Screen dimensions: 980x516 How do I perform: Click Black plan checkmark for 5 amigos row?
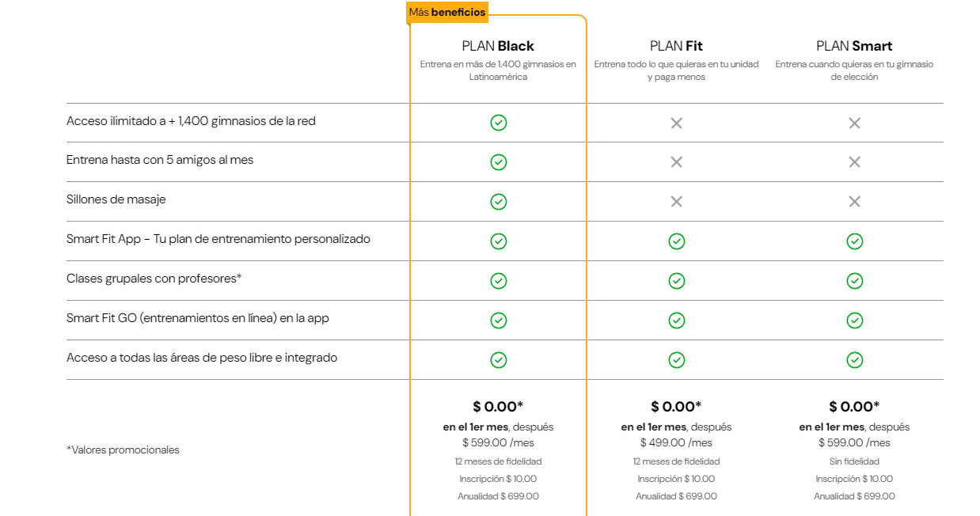(x=498, y=162)
